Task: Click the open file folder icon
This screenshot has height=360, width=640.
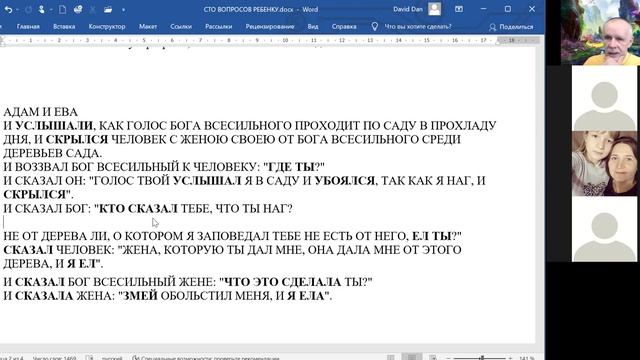Action: click(x=108, y=9)
